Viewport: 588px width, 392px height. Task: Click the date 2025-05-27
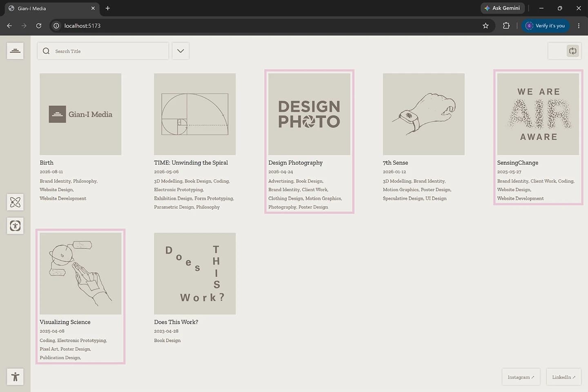tap(509, 172)
